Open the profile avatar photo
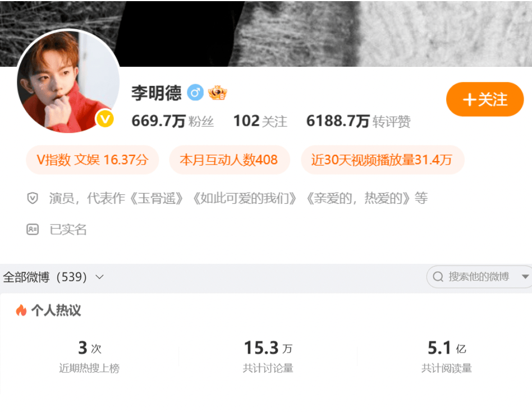 point(68,81)
